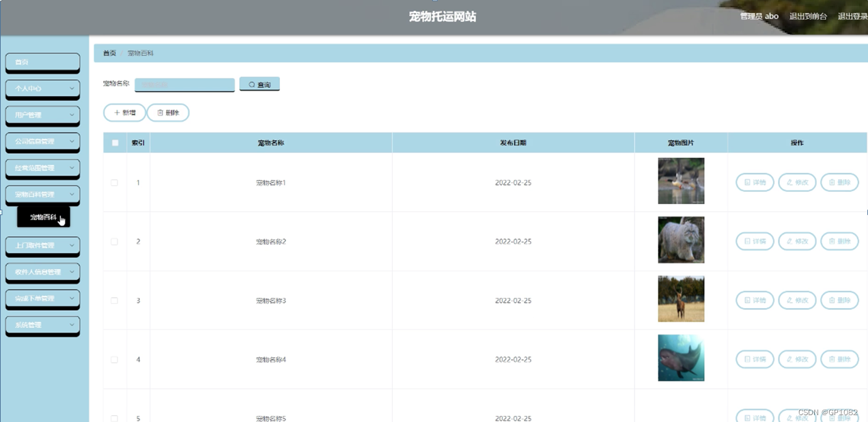
Task: Check the checkbox for row 宠物名称4
Action: [115, 359]
